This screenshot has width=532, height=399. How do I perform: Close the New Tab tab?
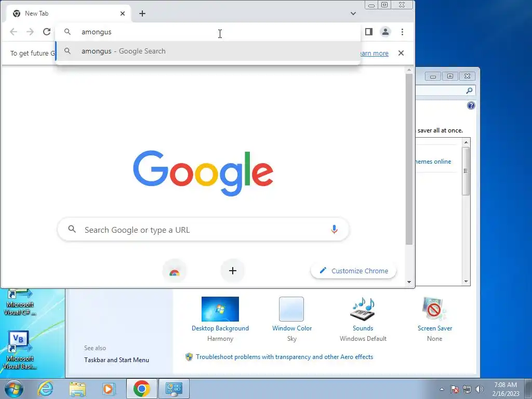pos(123,14)
